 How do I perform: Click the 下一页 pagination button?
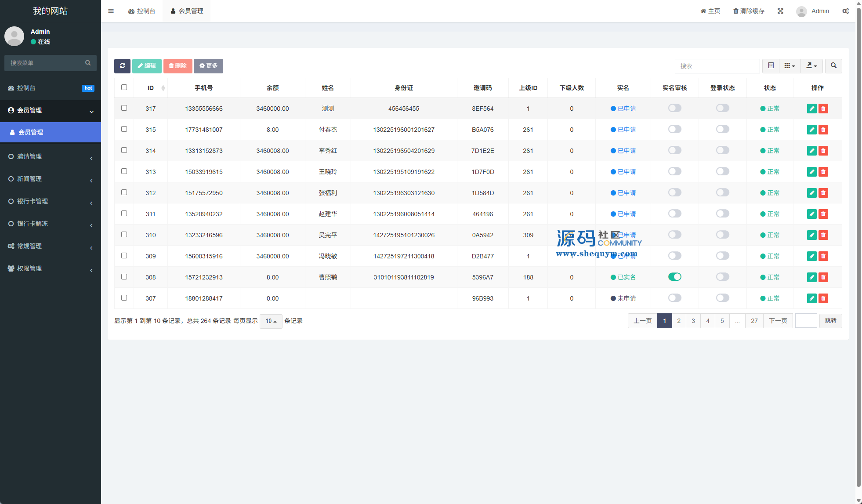(778, 321)
